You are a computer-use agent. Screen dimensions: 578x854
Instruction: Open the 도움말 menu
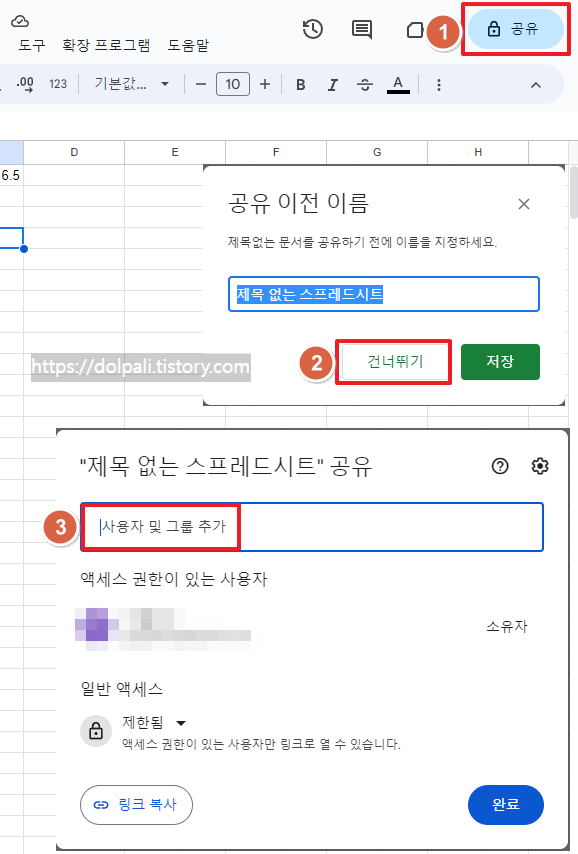tap(189, 45)
